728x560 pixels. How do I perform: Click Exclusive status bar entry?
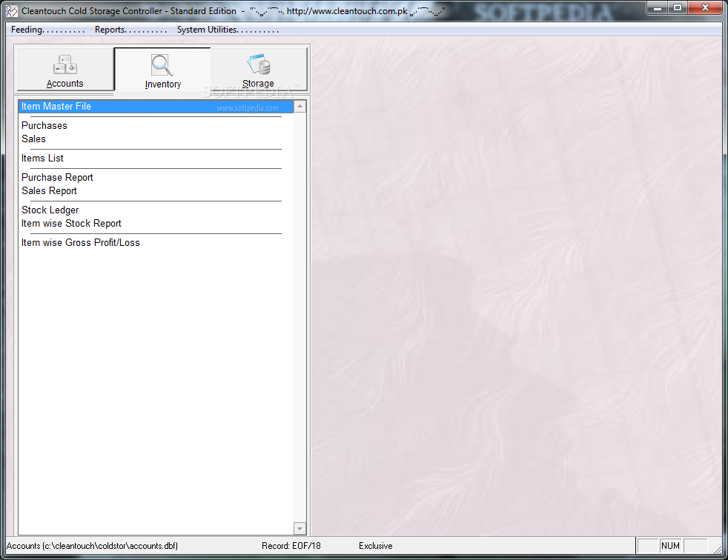(375, 546)
